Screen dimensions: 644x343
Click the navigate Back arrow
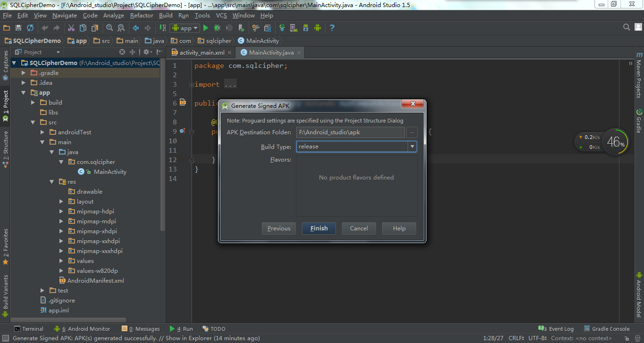click(136, 28)
